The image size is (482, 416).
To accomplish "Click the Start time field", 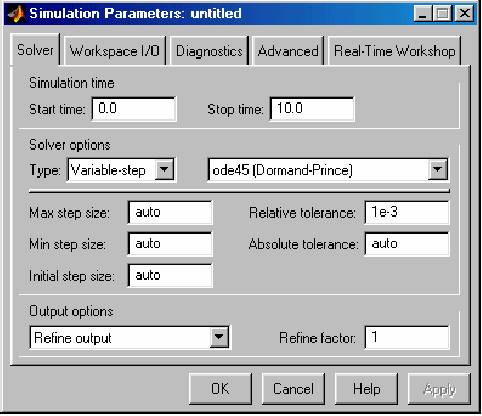I will [x=134, y=109].
